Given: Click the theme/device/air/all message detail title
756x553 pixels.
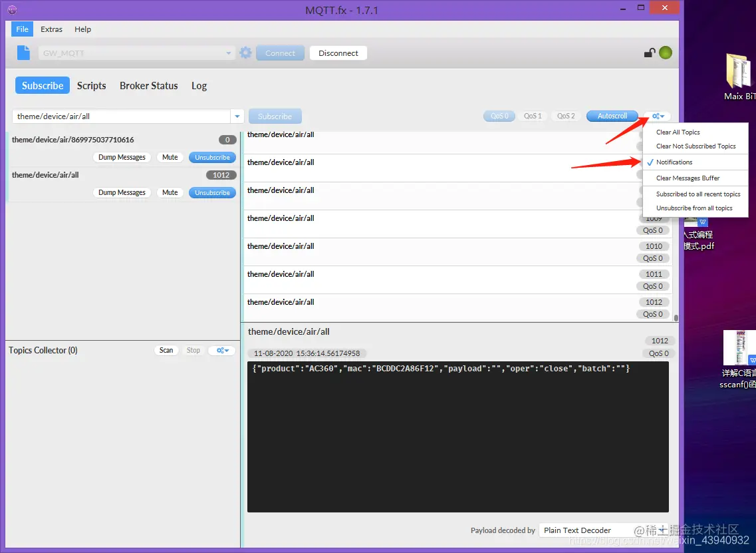Looking at the screenshot, I should (289, 331).
